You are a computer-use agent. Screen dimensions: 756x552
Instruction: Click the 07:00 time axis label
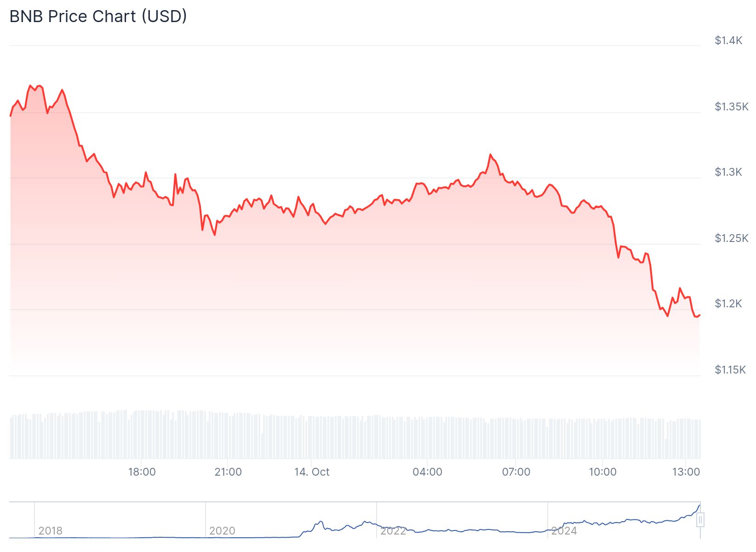click(516, 472)
